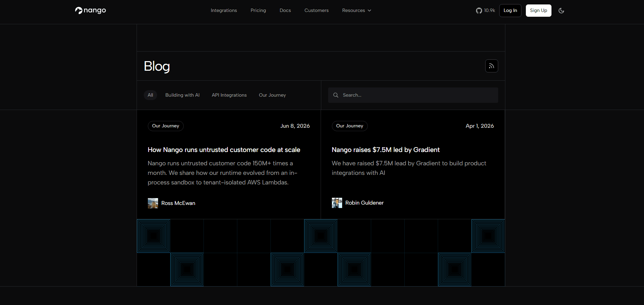
Task: Click the Apr 1, 2026 post date
Action: [x=480, y=126]
